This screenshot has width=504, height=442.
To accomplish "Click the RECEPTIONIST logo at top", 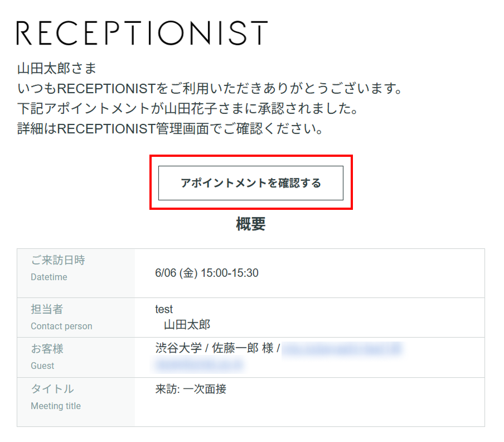I will (x=142, y=33).
